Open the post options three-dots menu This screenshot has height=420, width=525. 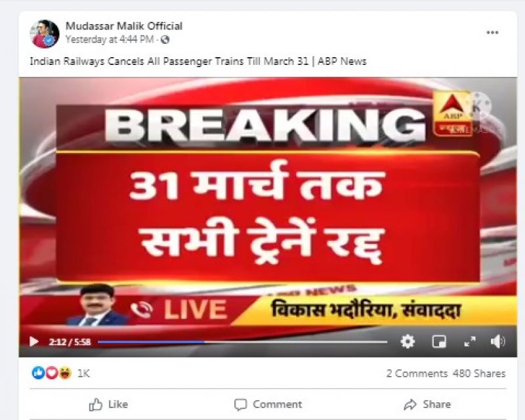coord(492,33)
